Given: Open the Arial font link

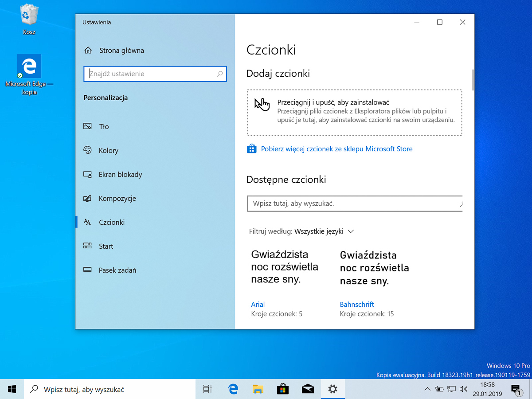Looking at the screenshot, I should 258,305.
